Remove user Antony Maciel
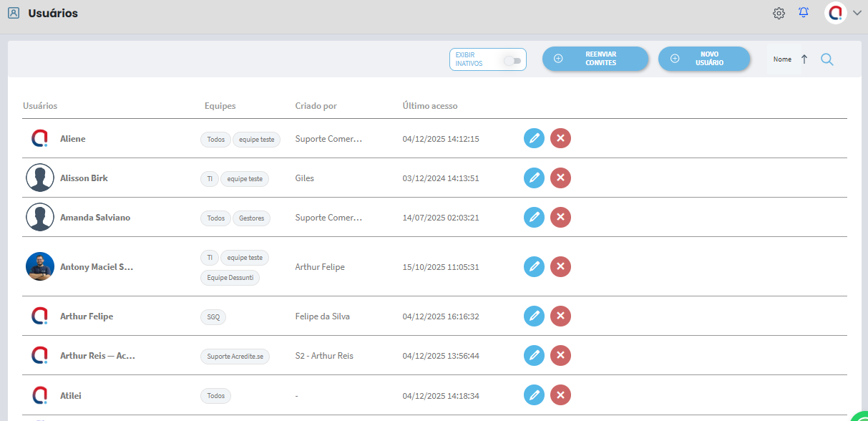The image size is (868, 421). 560,267
